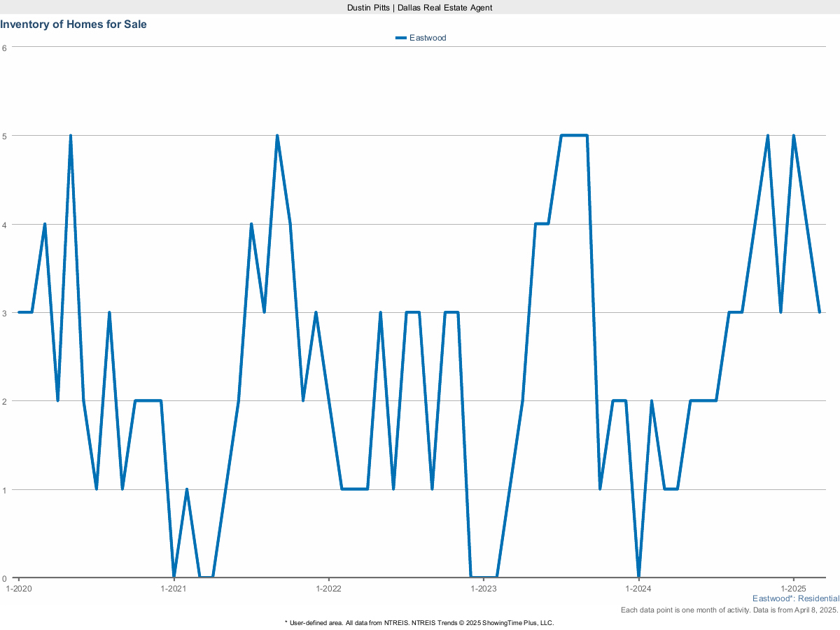This screenshot has height=630, width=840.
Task: Click the last data point of the line
Action: click(819, 312)
